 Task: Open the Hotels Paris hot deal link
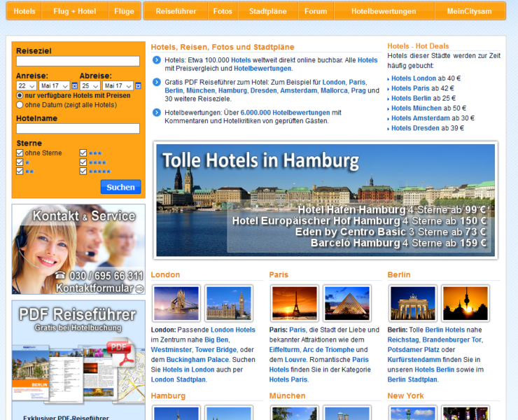[410, 88]
